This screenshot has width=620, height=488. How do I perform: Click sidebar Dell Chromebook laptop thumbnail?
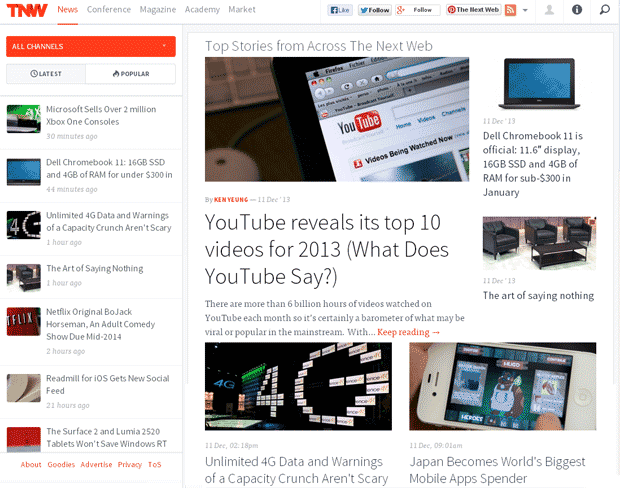point(24,172)
